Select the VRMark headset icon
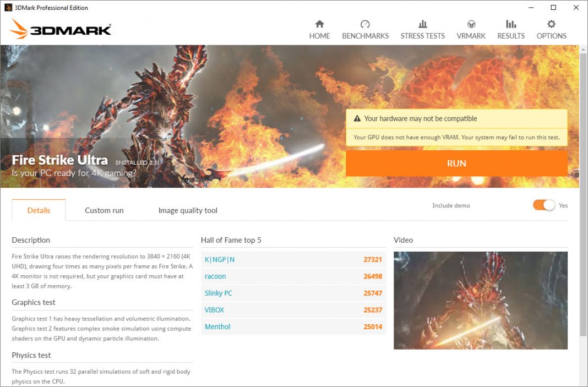The width and height of the screenshot is (588, 387). pyautogui.click(x=471, y=24)
